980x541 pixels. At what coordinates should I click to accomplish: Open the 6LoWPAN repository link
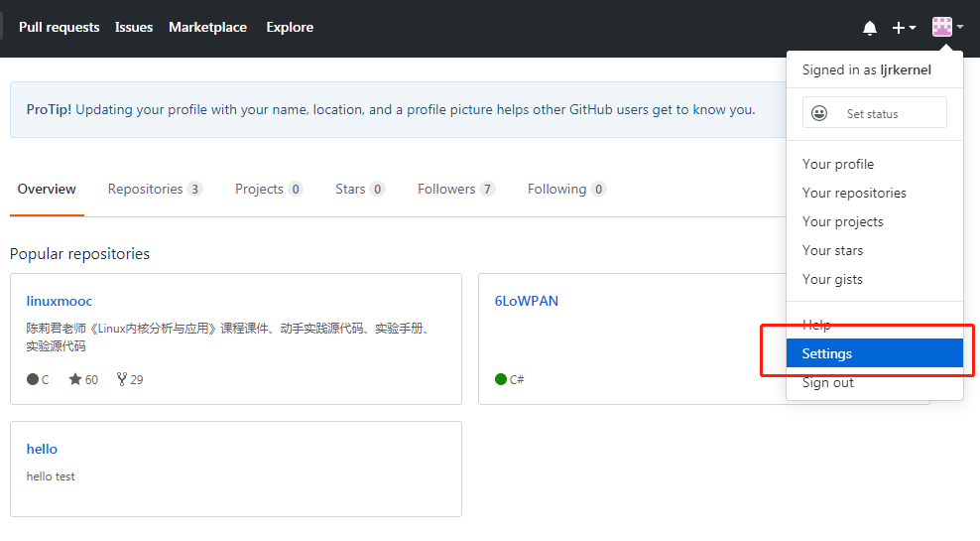(527, 301)
